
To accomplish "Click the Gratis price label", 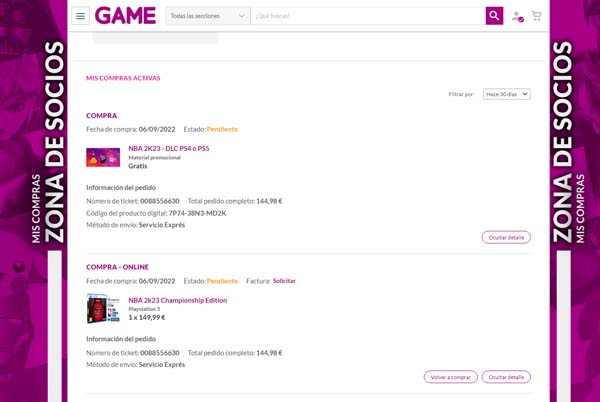I will [138, 166].
